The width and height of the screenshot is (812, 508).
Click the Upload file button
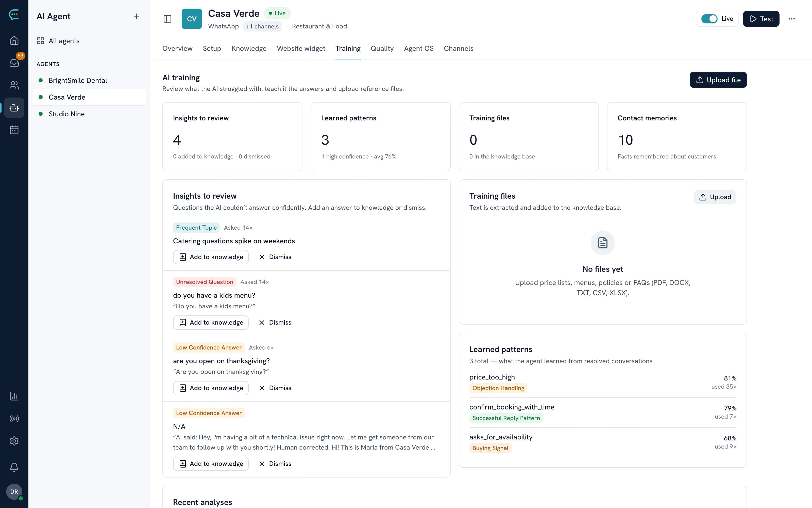tap(718, 80)
